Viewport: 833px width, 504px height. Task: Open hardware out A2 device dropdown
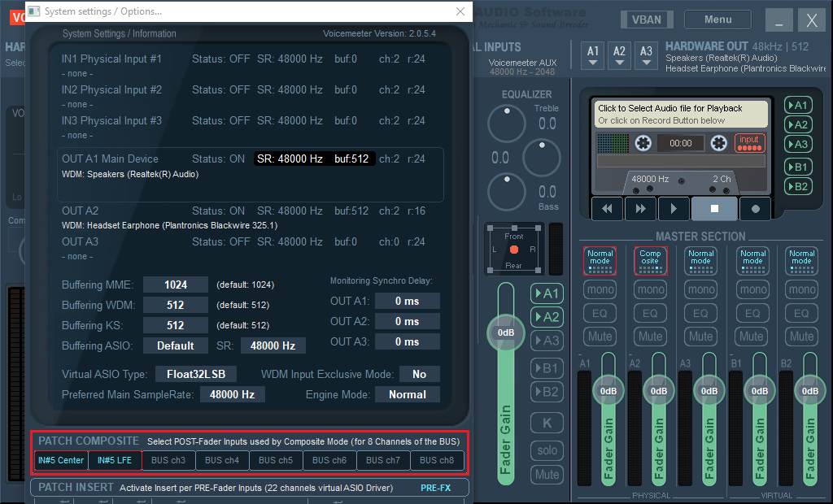619,56
